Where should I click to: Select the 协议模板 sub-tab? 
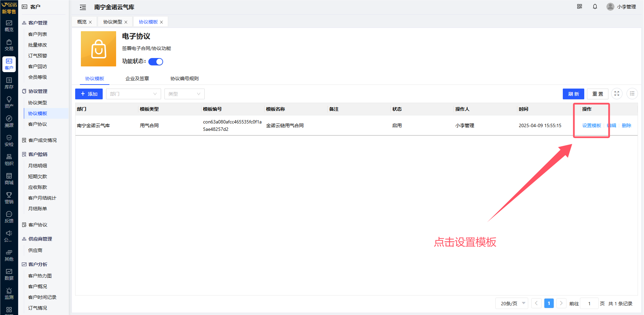point(95,78)
